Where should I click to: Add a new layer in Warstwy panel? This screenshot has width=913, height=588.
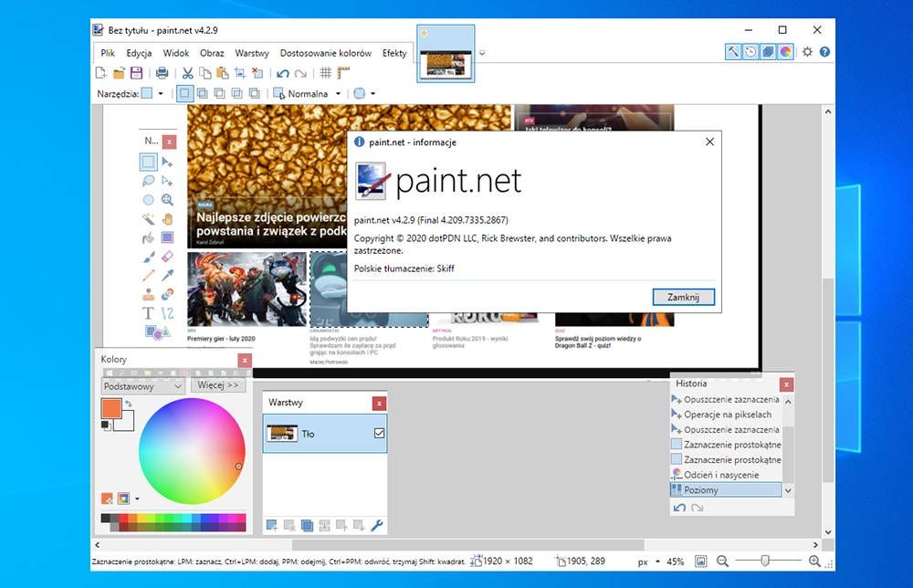[271, 525]
